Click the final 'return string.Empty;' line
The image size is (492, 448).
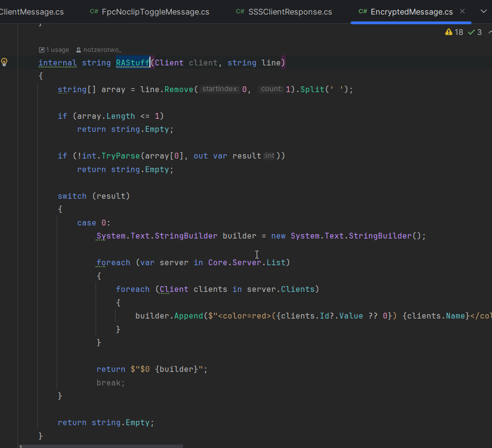click(x=106, y=423)
